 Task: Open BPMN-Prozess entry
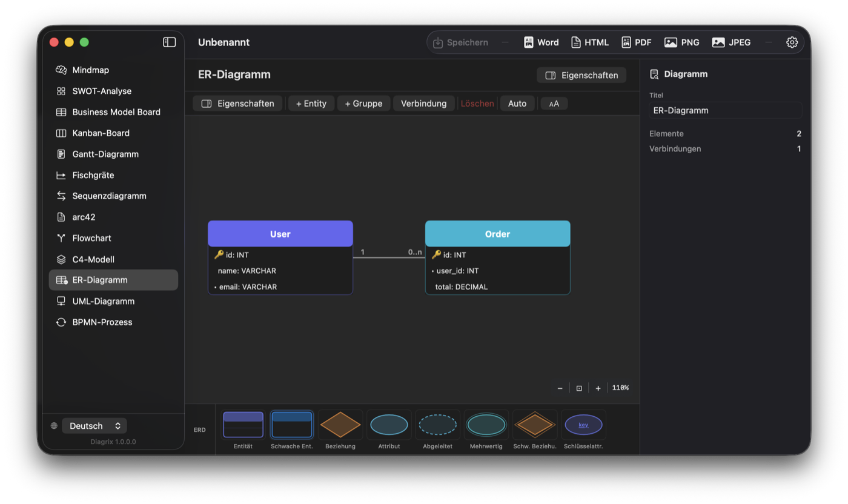[x=113, y=322]
